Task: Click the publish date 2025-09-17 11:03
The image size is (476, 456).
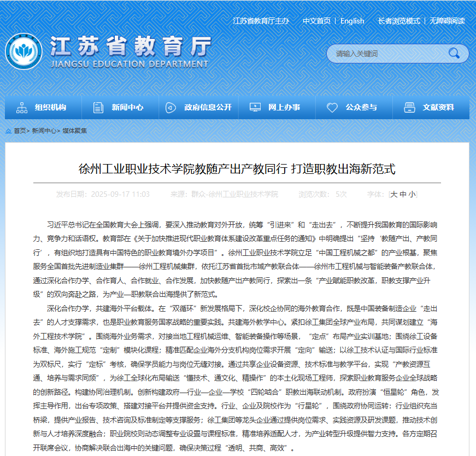Action: pyautogui.click(x=120, y=195)
